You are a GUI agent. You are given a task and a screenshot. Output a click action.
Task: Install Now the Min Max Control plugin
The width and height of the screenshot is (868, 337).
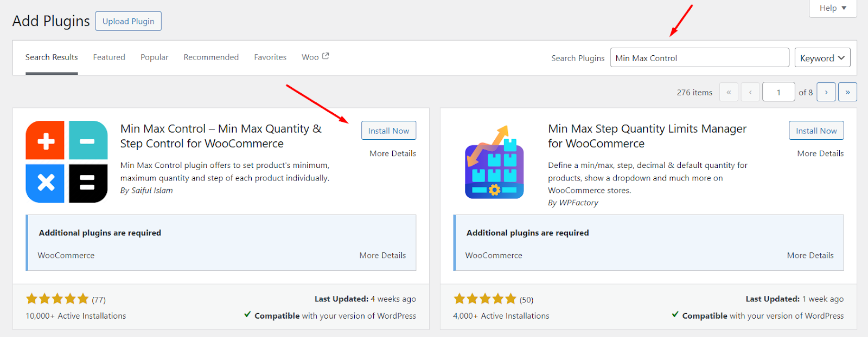(x=388, y=131)
